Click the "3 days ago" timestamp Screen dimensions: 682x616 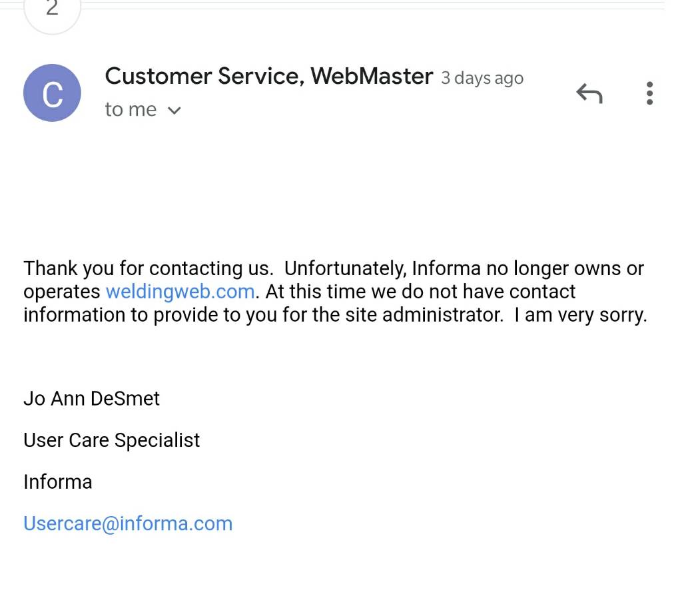pos(482,79)
